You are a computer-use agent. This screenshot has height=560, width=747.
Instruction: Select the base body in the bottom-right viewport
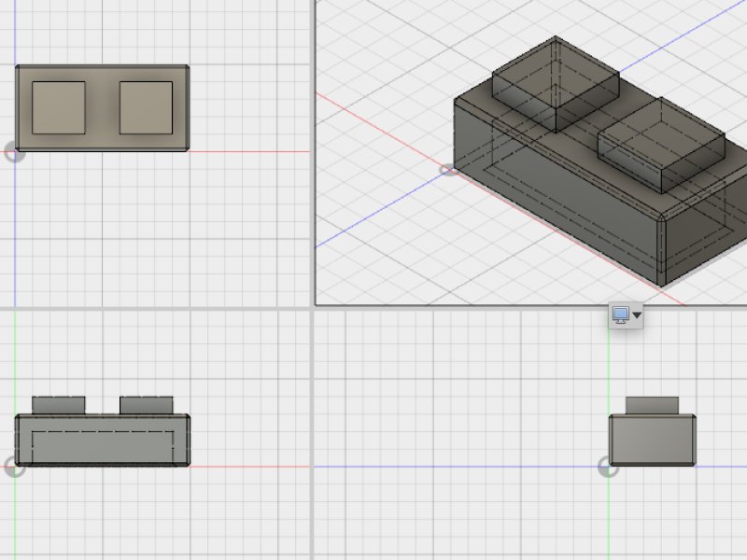click(652, 441)
